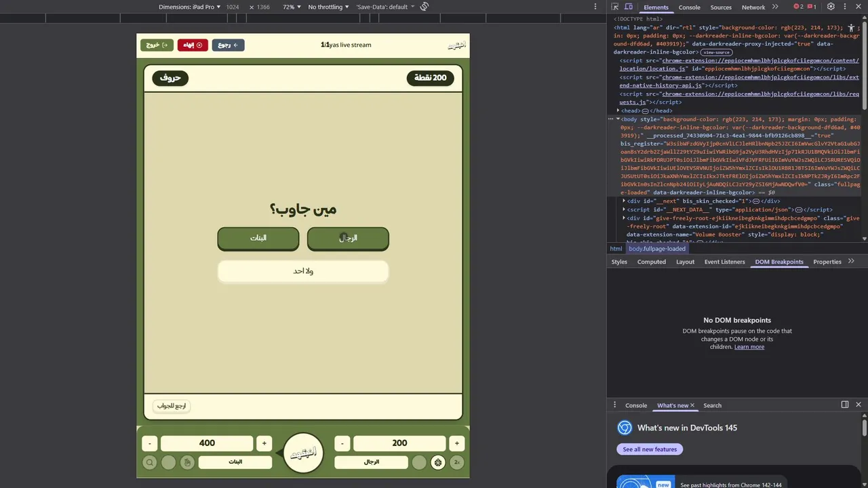The height and width of the screenshot is (488, 868).
Task: Click the hand lifeline icon for البنات
Action: pyautogui.click(x=187, y=462)
